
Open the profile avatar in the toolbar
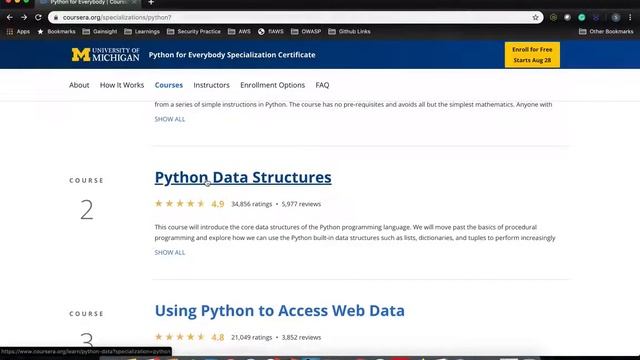[616, 18]
